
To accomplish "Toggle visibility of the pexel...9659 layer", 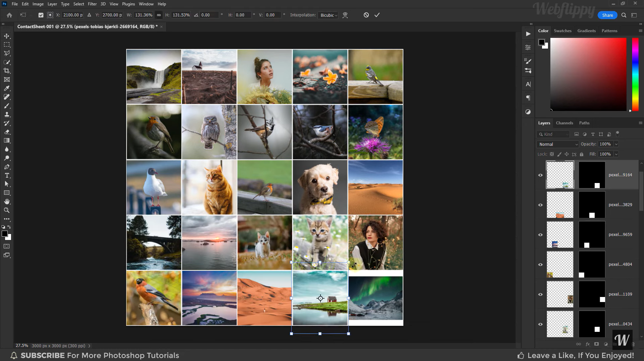I will (540, 235).
